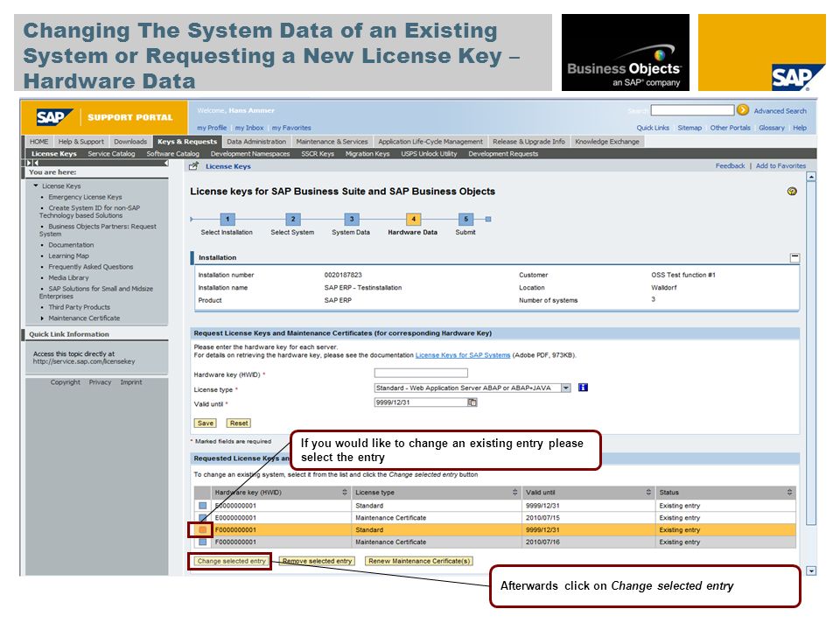Open Development Namespaces submenu
The height and width of the screenshot is (630, 840).
(250, 154)
